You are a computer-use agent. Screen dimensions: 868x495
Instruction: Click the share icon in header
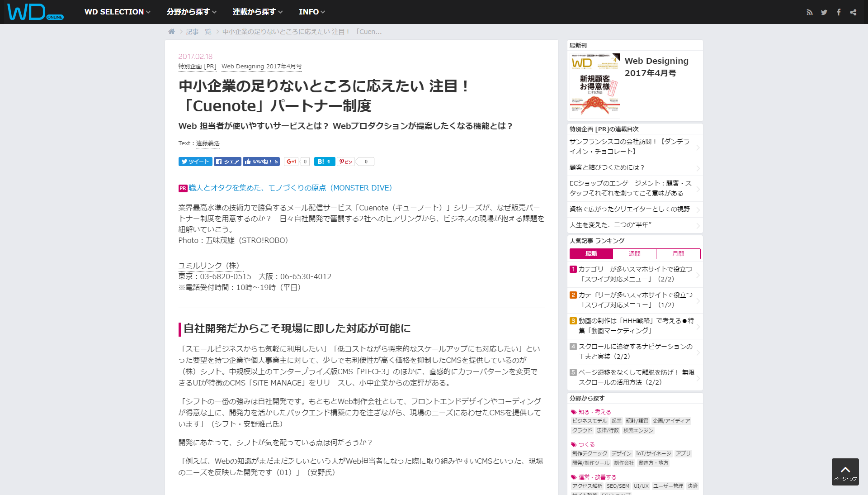coord(853,12)
